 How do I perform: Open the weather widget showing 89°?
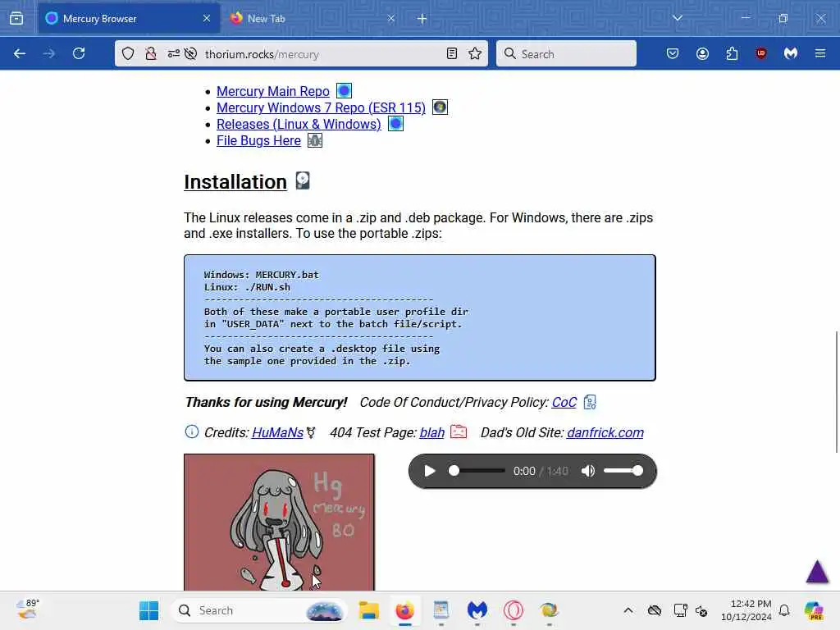(28, 609)
